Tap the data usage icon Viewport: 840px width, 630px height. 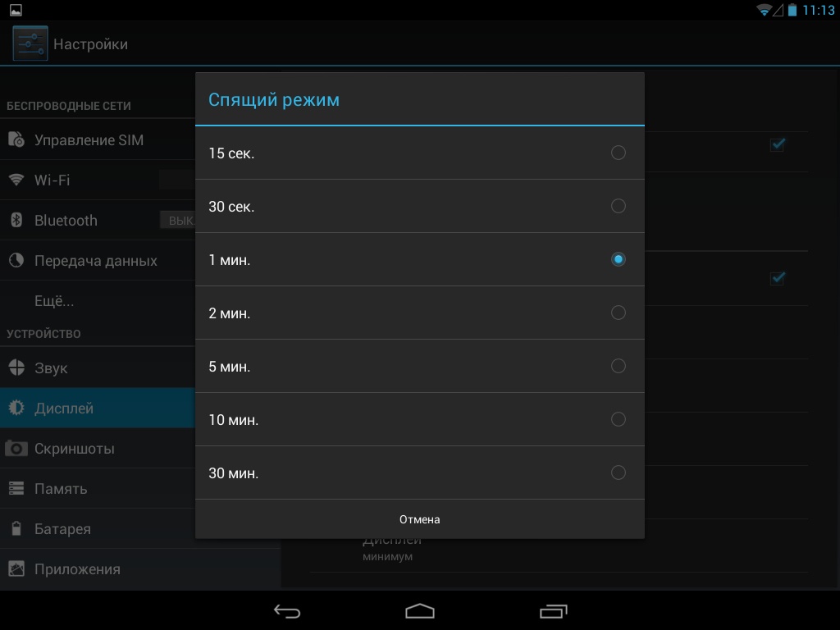tap(16, 261)
